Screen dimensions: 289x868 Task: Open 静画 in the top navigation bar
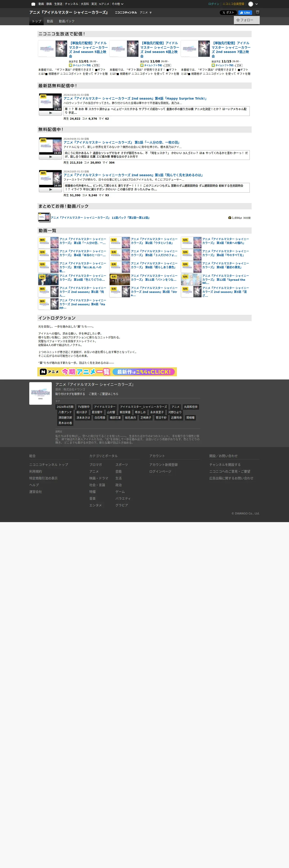tap(49, 4)
